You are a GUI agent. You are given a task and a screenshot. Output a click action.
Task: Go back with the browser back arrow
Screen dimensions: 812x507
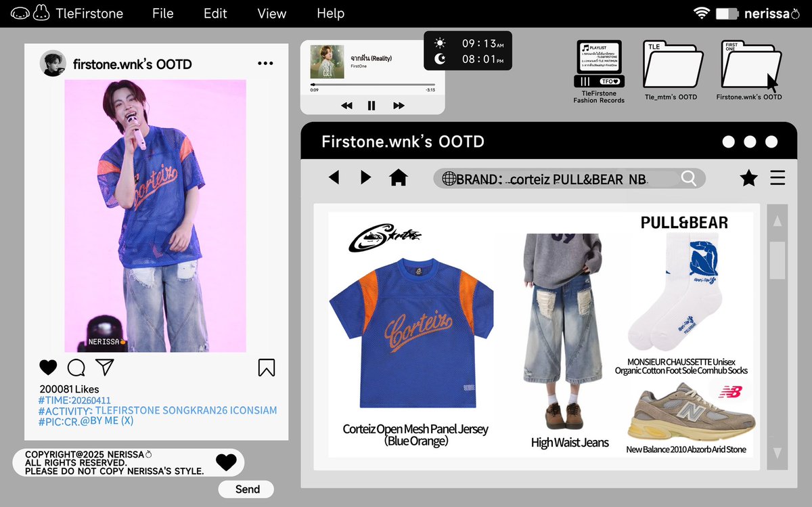tap(334, 177)
